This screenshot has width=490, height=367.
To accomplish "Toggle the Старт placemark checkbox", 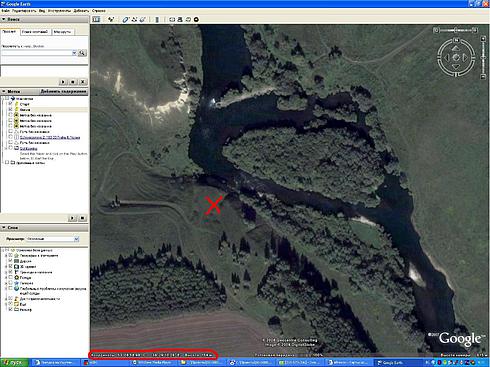I will [10, 104].
